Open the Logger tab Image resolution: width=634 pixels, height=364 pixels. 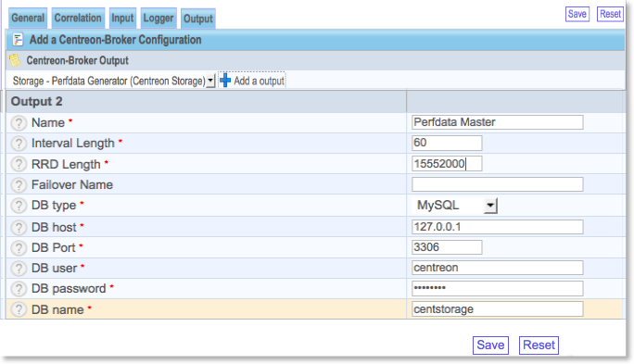[x=158, y=19]
